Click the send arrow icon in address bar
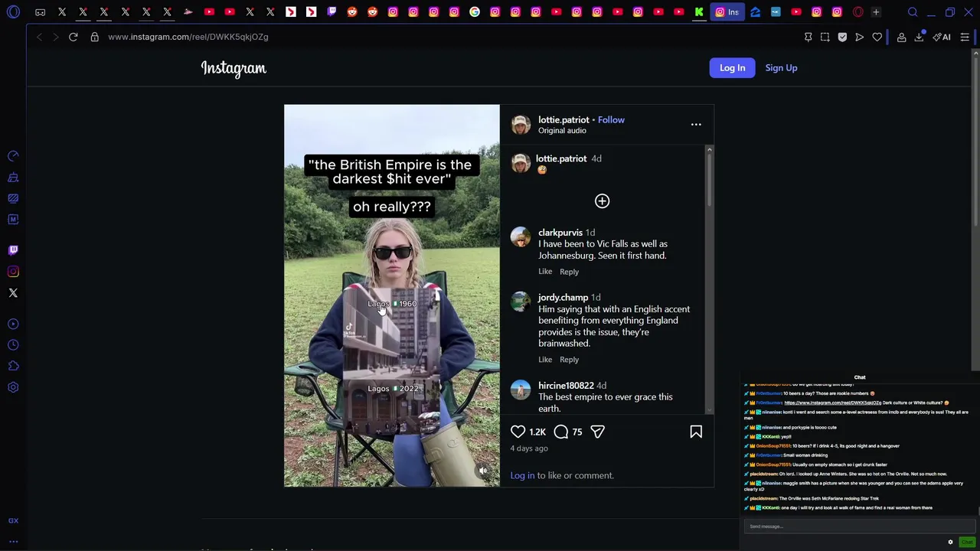The width and height of the screenshot is (980, 551). point(860,37)
